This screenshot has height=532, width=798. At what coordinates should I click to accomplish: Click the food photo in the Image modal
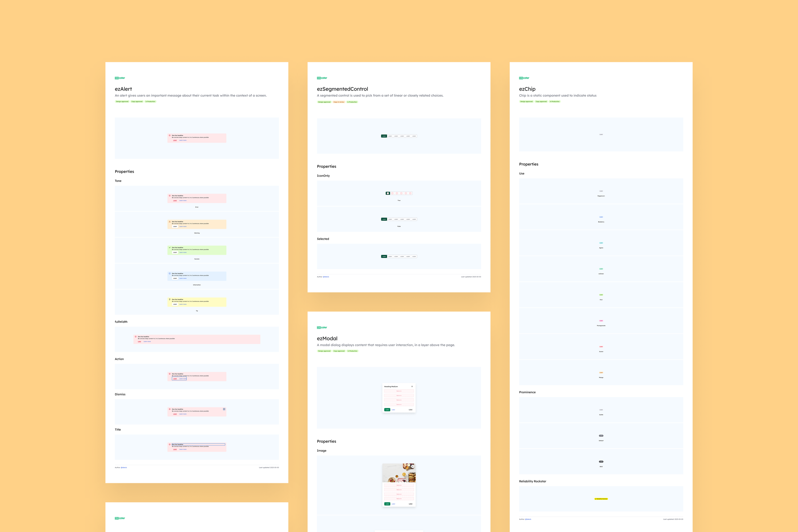[x=399, y=473]
